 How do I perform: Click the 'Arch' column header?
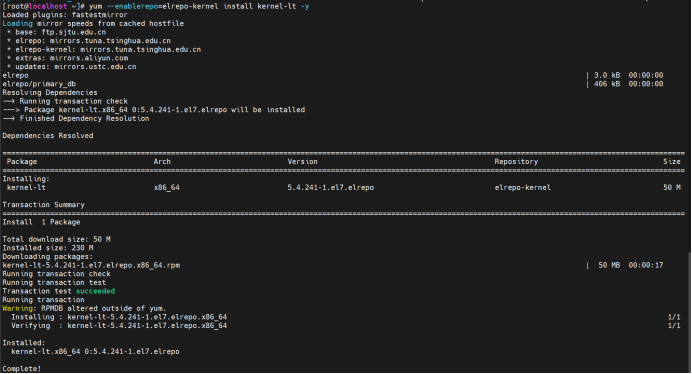[x=162, y=162]
